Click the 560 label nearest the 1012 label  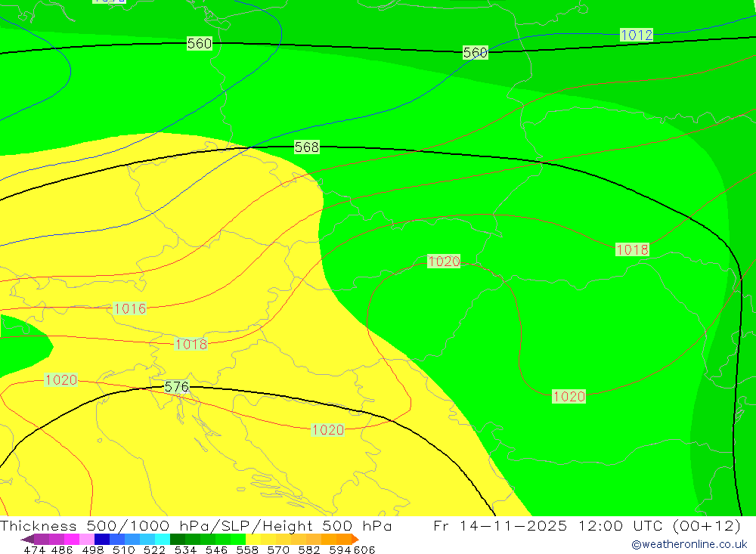(x=476, y=52)
